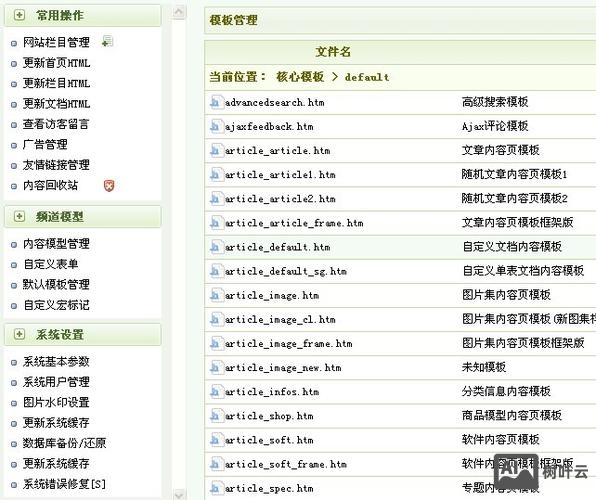This screenshot has width=596, height=500.
Task: Collapse the 系统设置 section
Action: (19, 335)
